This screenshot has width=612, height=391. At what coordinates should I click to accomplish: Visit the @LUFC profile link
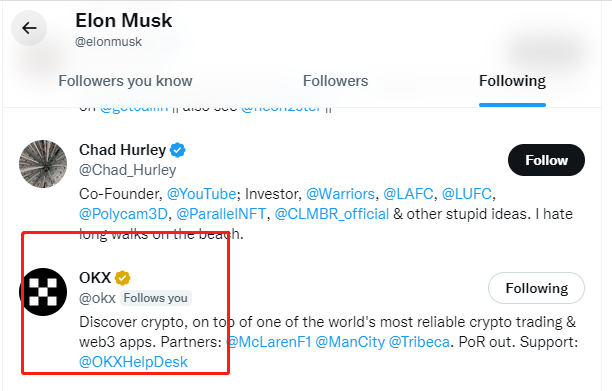point(466,194)
